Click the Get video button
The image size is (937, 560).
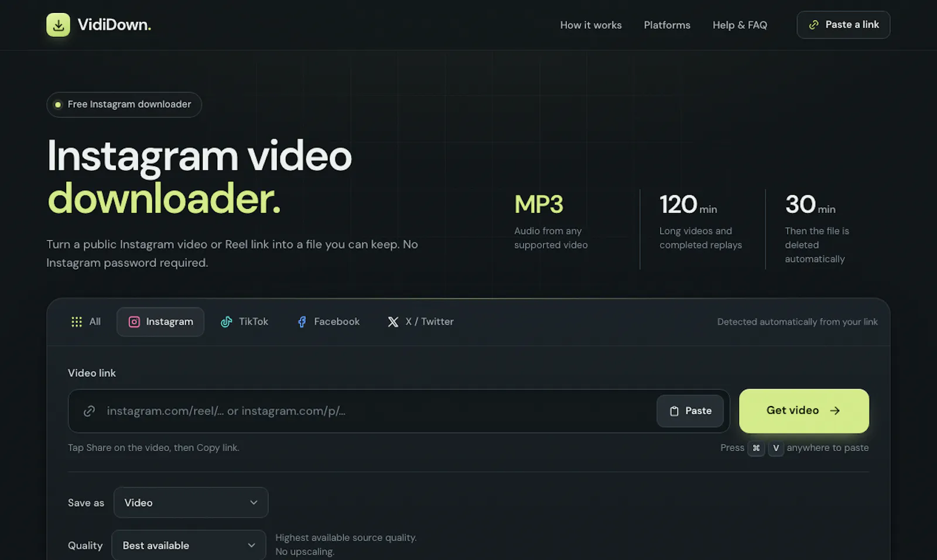coord(804,411)
